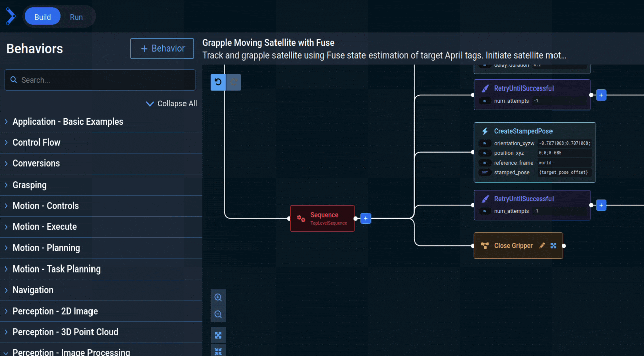Click plus button beside lower RetryUntilSuccessful
The width and height of the screenshot is (644, 356).
pyautogui.click(x=601, y=205)
